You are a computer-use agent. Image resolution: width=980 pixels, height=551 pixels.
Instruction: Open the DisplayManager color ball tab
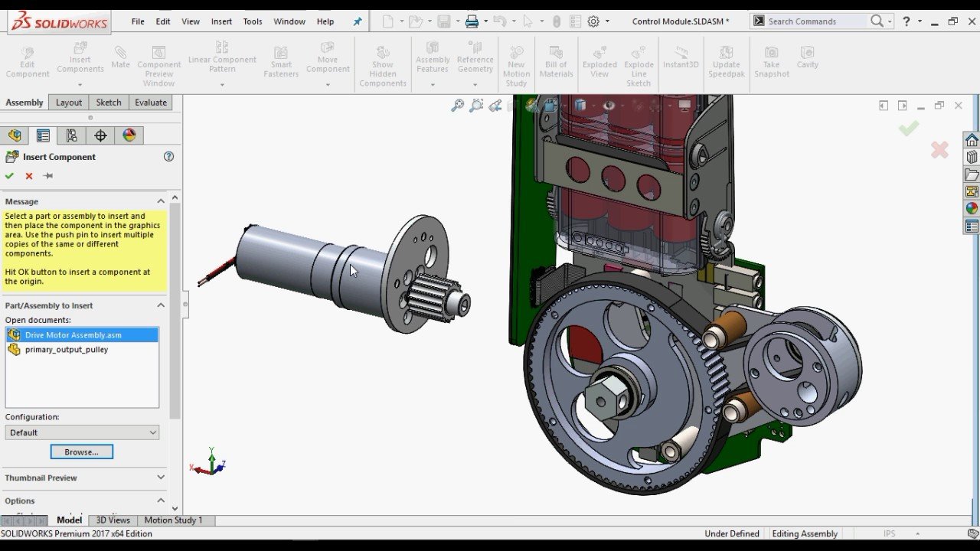[x=129, y=135]
